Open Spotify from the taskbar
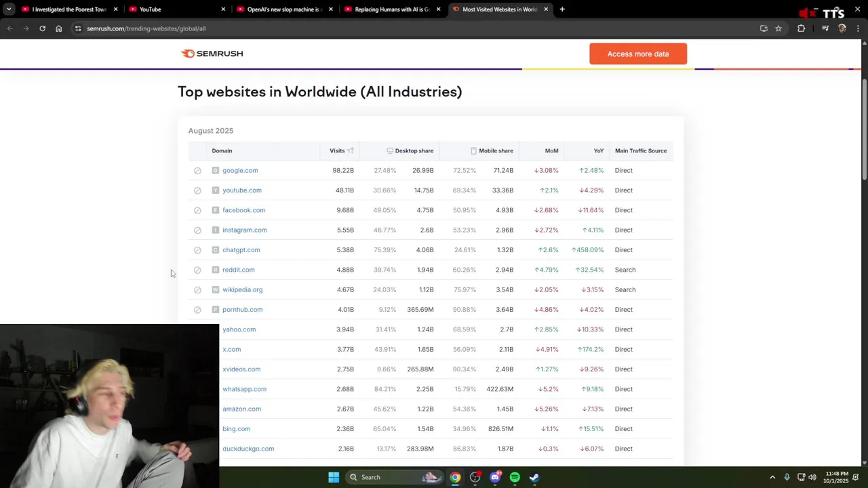The width and height of the screenshot is (868, 488). [515, 477]
